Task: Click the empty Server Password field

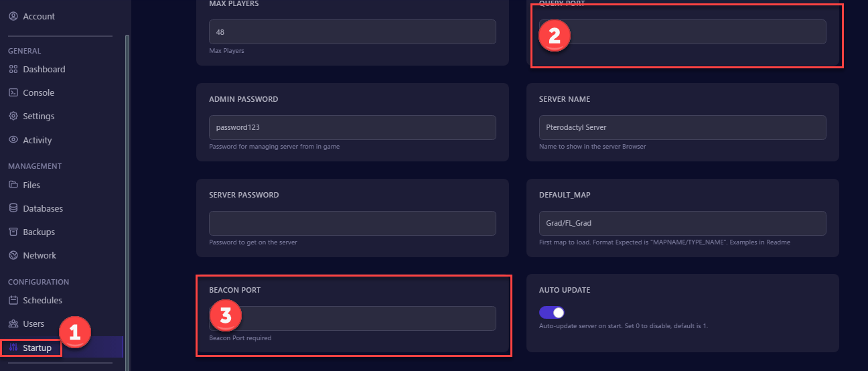Action: pos(352,223)
